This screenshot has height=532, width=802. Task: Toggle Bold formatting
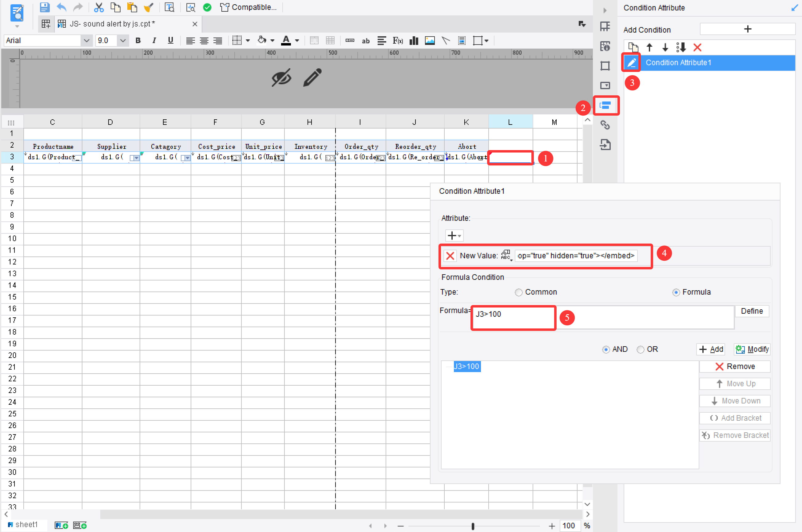coord(138,41)
